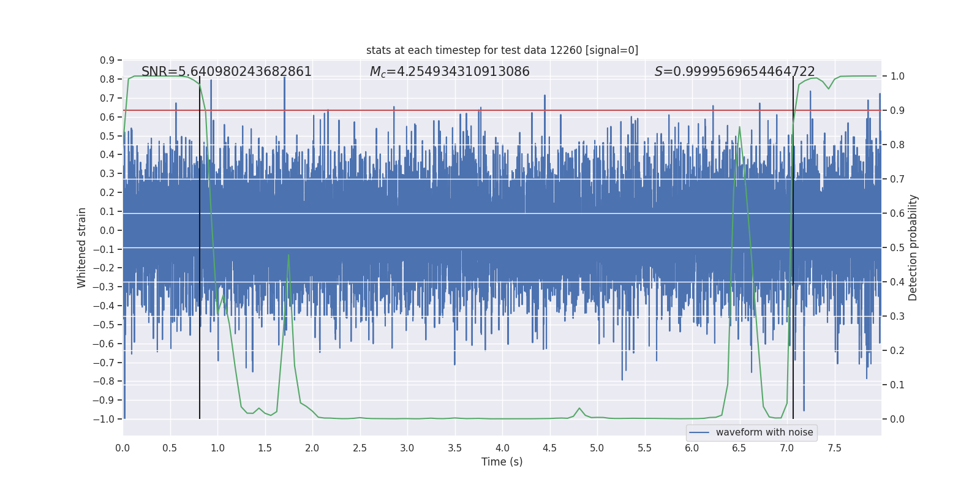Click the blue line sample in the legend
The width and height of the screenshot is (980, 490).
pos(699,432)
